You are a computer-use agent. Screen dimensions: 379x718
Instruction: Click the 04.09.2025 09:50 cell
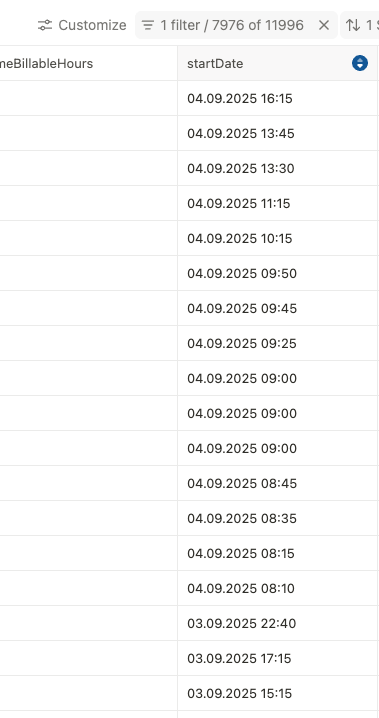point(277,273)
